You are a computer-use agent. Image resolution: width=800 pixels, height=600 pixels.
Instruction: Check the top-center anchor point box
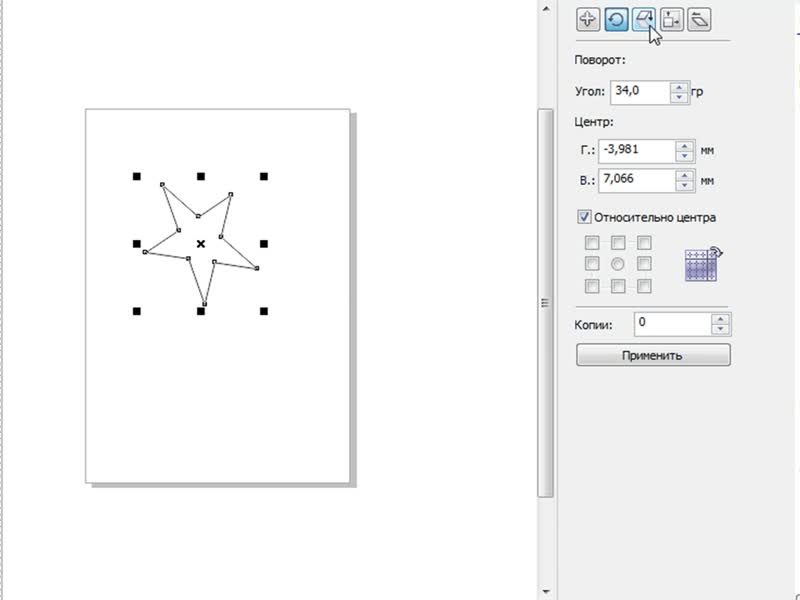(x=618, y=242)
